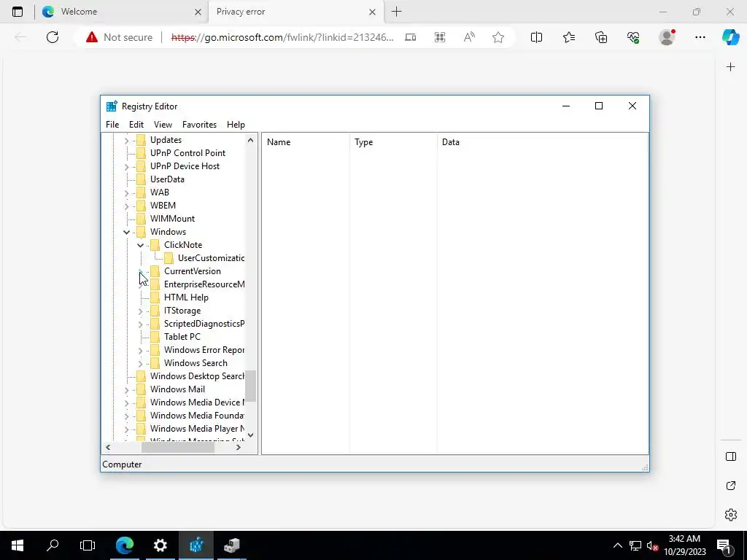Click the Type column header

click(x=393, y=142)
